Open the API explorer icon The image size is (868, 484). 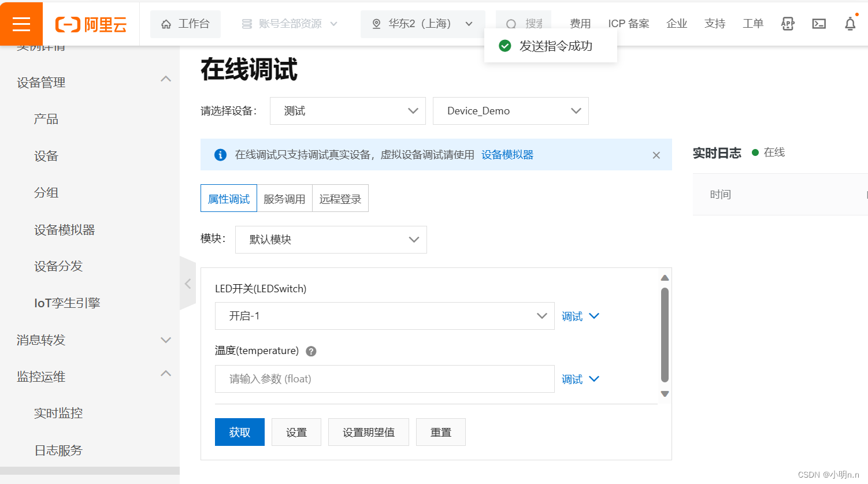click(x=788, y=24)
